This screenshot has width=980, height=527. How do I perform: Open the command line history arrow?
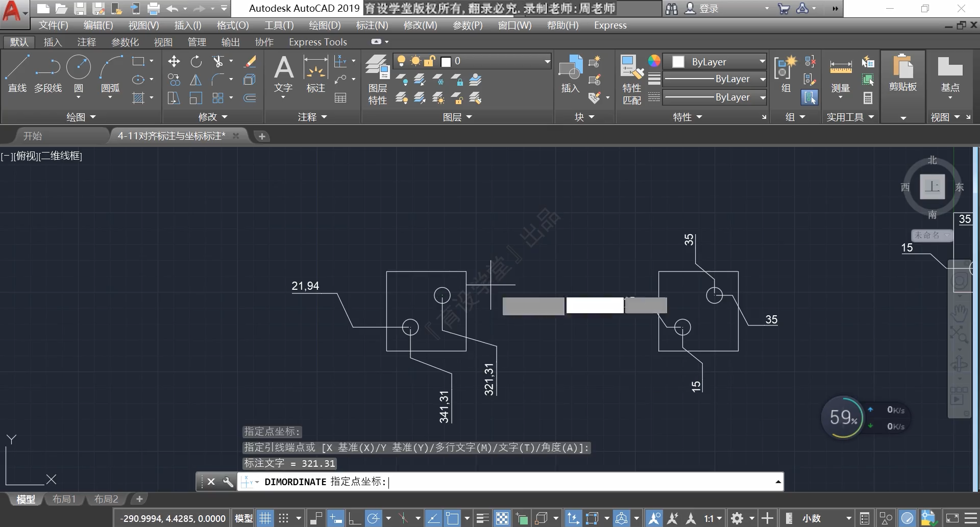coord(778,482)
